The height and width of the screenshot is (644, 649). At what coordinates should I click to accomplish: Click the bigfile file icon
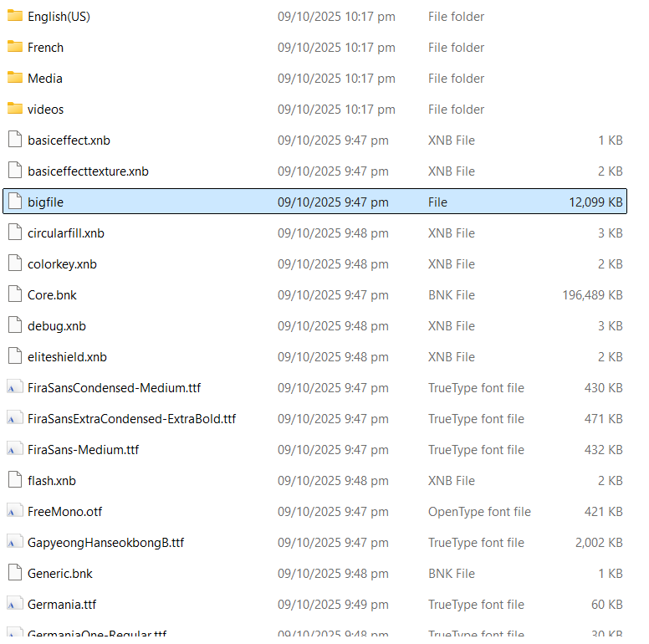tap(14, 202)
